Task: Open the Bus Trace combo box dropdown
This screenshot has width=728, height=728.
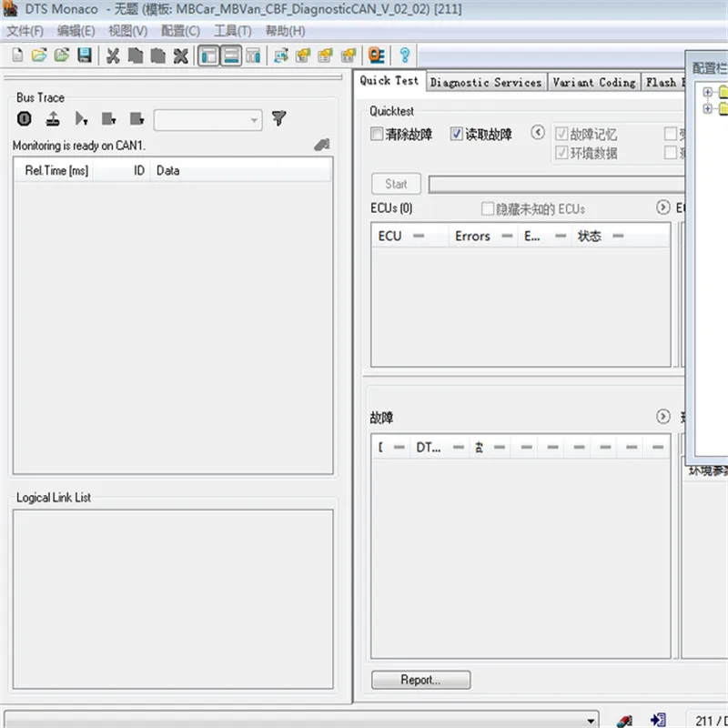Action: [x=254, y=120]
